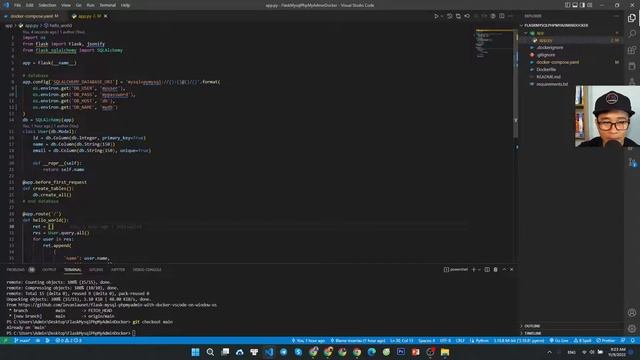Image resolution: width=640 pixels, height=360 pixels.
Task: Close the terminal panel with X
Action: (511, 269)
